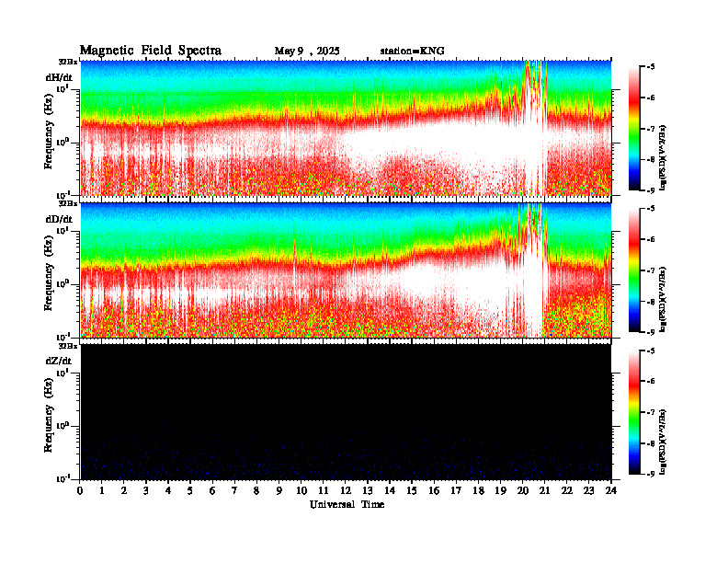Click the hour 21 tick label
The height and width of the screenshot is (563, 728).
[544, 490]
